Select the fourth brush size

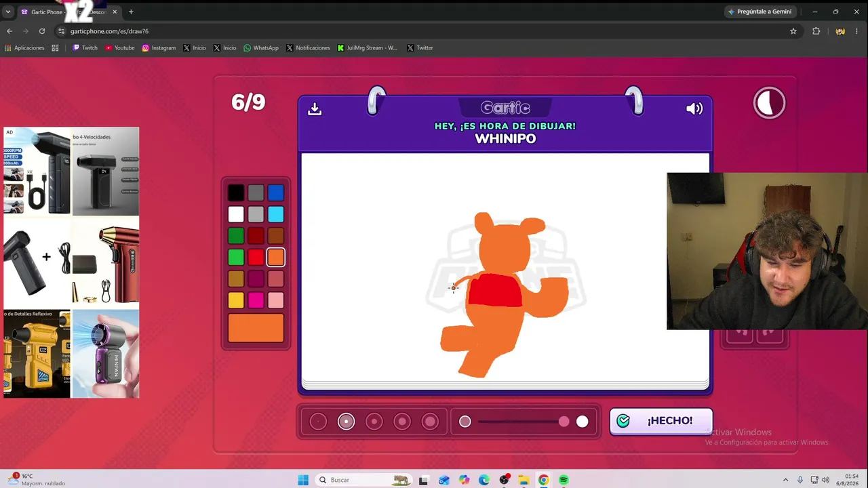[402, 422]
